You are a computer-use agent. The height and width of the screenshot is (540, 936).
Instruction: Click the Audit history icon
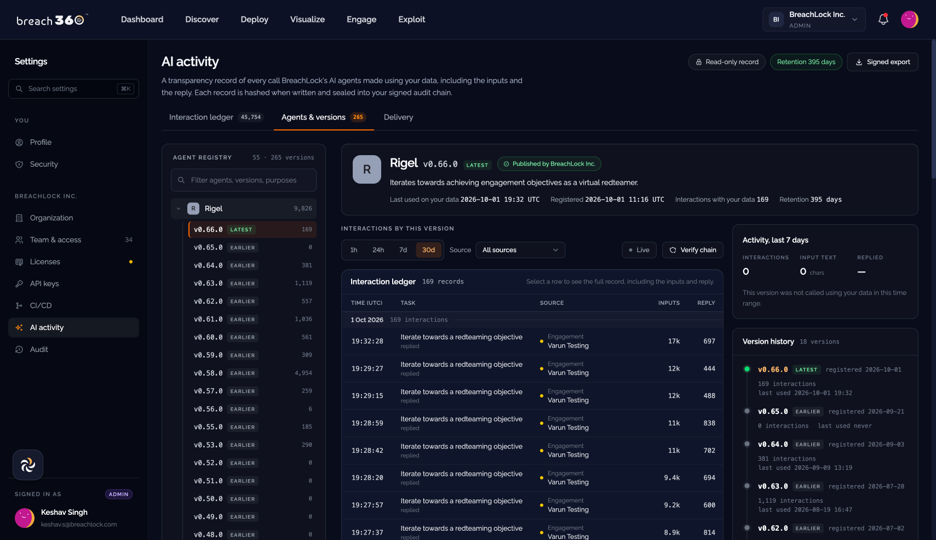tap(19, 350)
